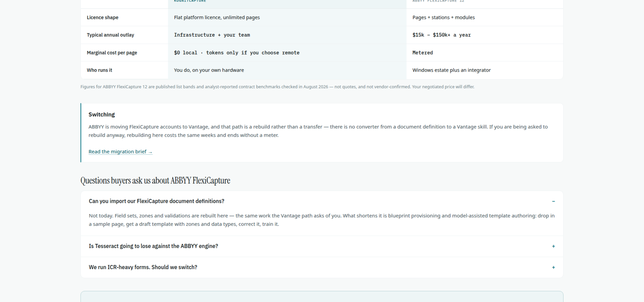Click the '$15k – $150k+ a year' cell
The width and height of the screenshot is (644, 302).
485,35
